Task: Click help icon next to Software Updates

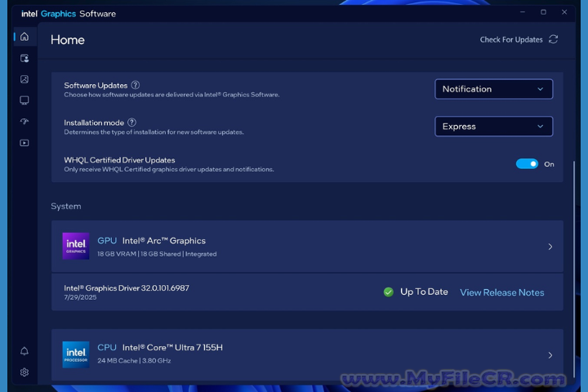Action: [136, 85]
